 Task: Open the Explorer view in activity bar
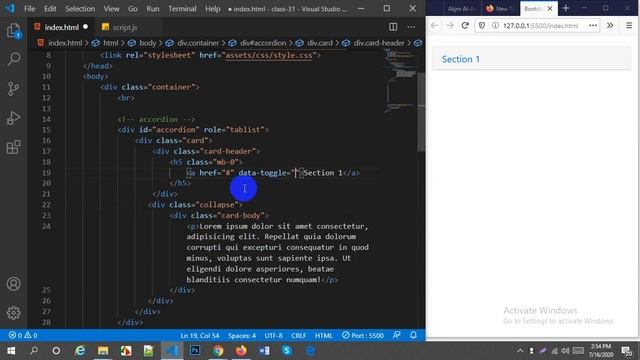tap(13, 31)
